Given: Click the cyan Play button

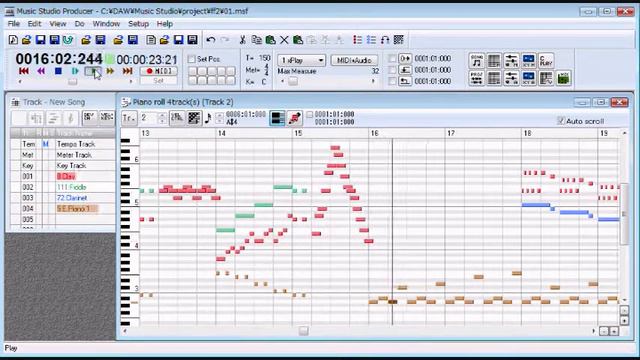Looking at the screenshot, I should (75, 71).
